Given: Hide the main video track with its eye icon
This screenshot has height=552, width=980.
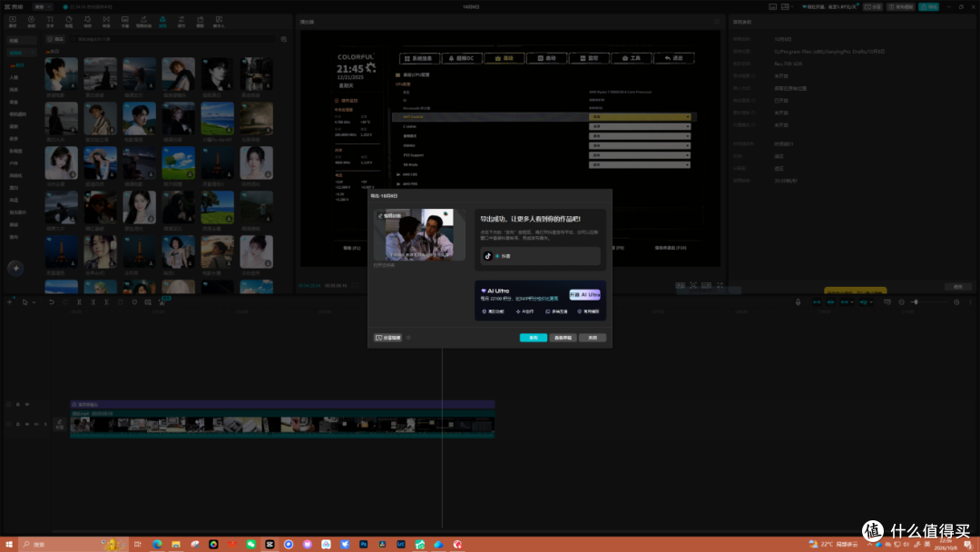Looking at the screenshot, I should point(27,424).
